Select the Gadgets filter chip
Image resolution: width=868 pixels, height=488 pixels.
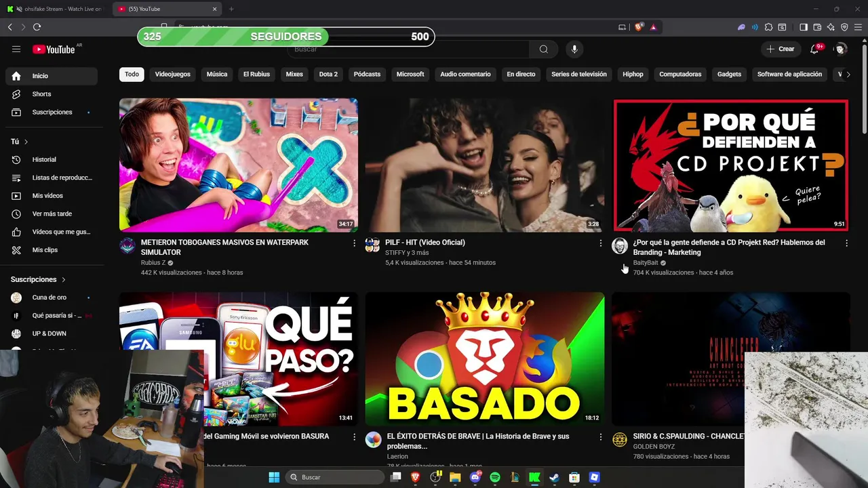click(729, 75)
